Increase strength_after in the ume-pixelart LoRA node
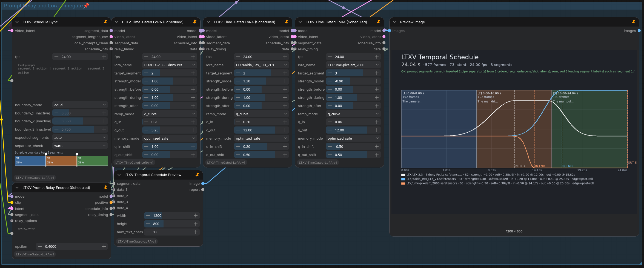This screenshot has width=644, height=268. pos(377,106)
